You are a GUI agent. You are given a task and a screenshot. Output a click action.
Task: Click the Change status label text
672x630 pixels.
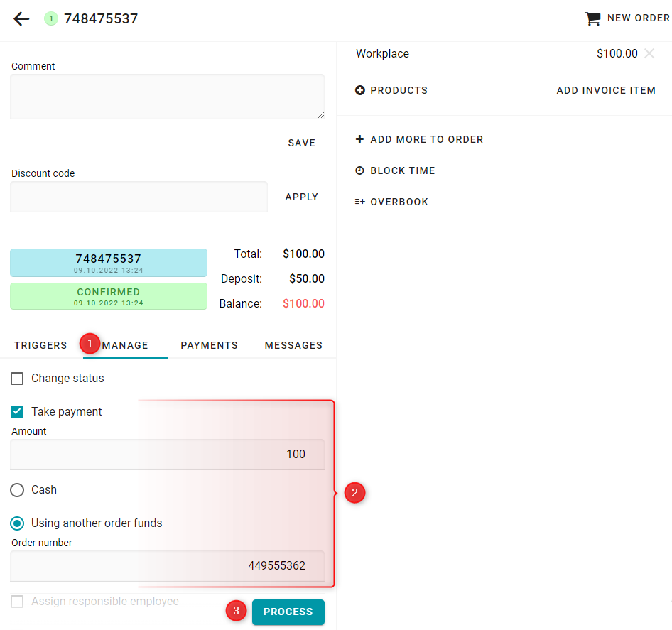pyautogui.click(x=67, y=379)
